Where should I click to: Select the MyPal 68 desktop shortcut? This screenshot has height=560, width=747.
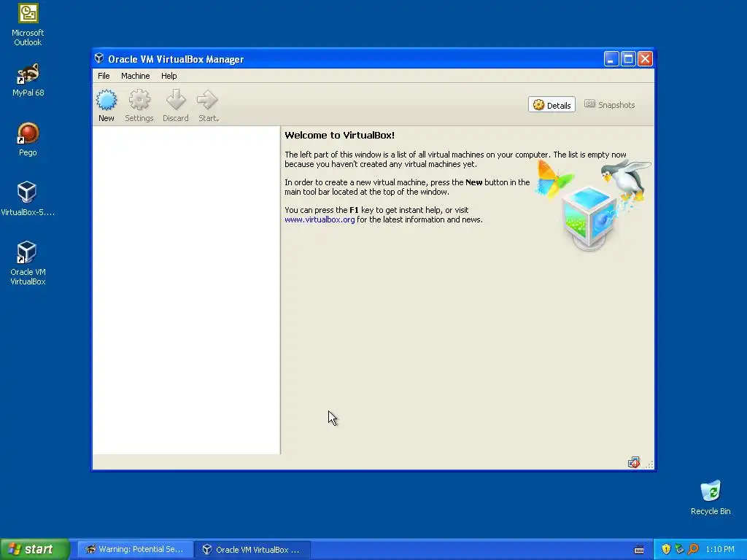point(28,80)
